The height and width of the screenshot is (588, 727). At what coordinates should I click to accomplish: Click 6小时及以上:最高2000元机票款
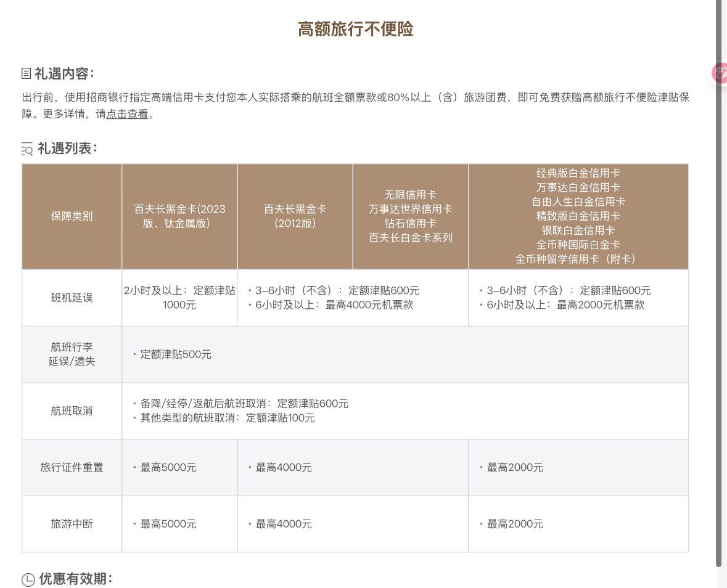(565, 305)
